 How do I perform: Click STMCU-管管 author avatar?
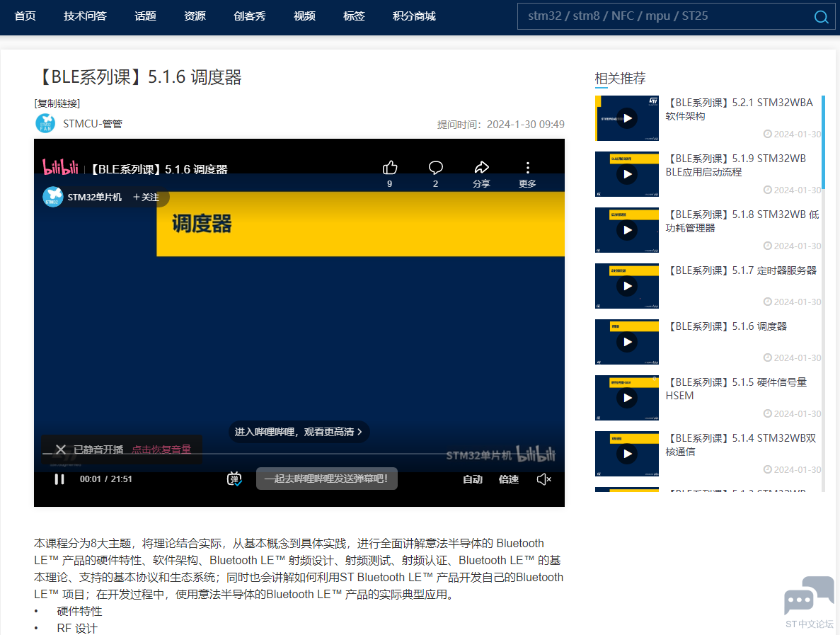[x=45, y=123]
